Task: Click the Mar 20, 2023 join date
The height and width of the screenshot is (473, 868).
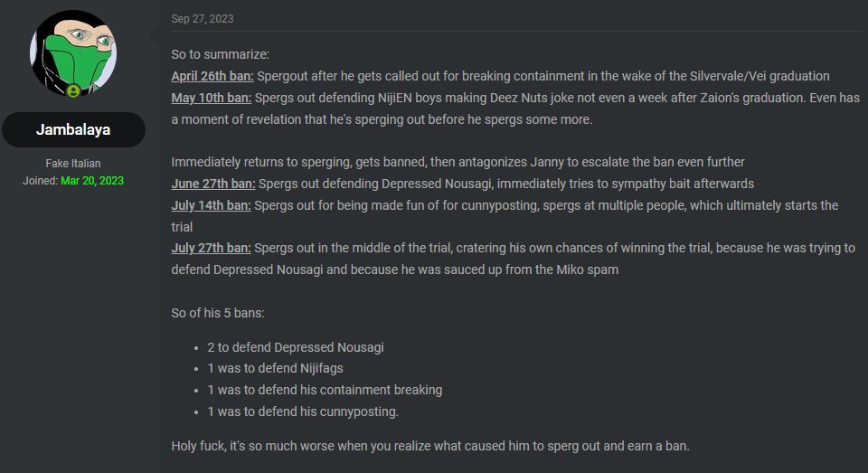Action: click(92, 181)
